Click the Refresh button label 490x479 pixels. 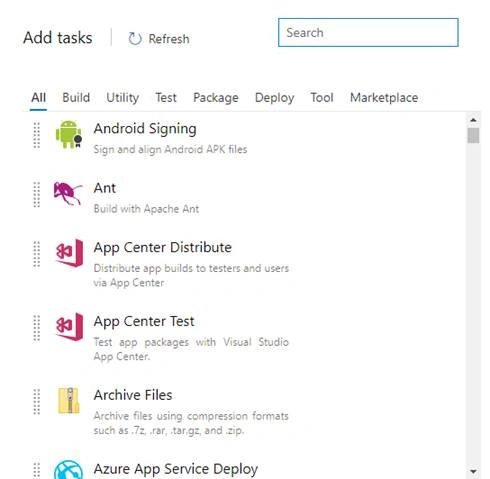coord(169,39)
